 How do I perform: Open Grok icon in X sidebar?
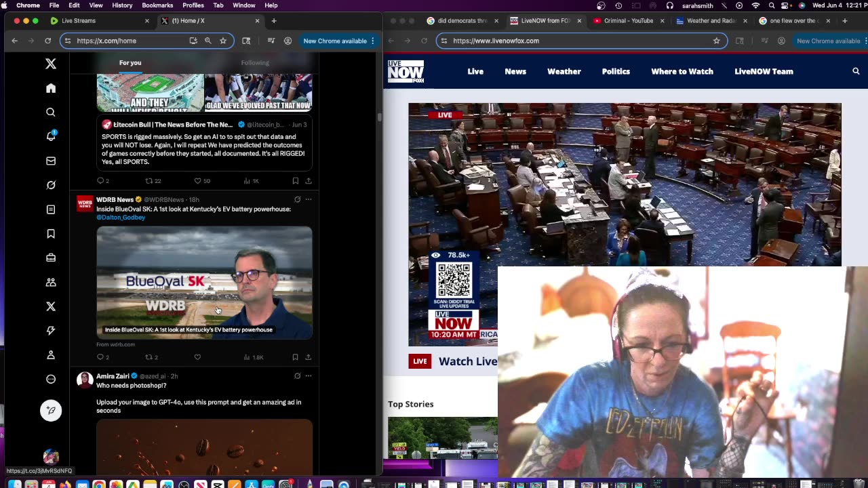pyautogui.click(x=51, y=185)
